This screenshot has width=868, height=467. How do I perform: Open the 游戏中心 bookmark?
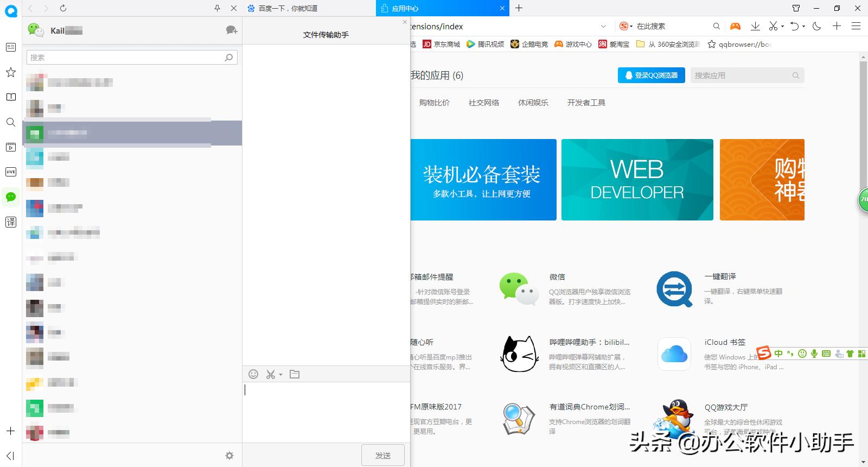573,44
